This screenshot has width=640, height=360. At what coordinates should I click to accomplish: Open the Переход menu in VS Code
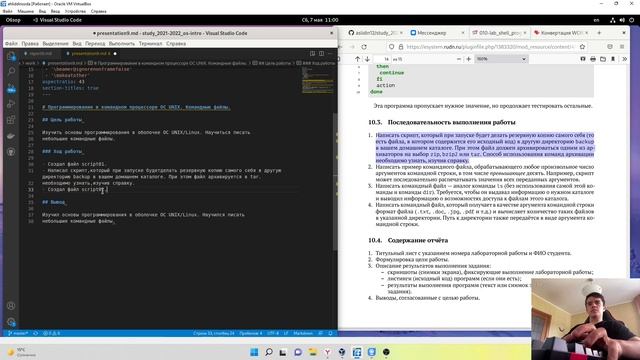pos(95,43)
